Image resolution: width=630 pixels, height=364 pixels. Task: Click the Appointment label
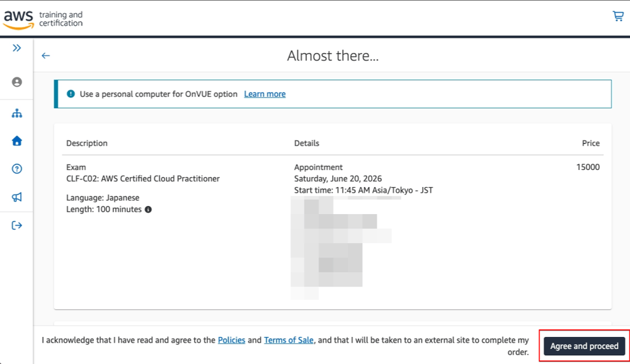coord(318,167)
